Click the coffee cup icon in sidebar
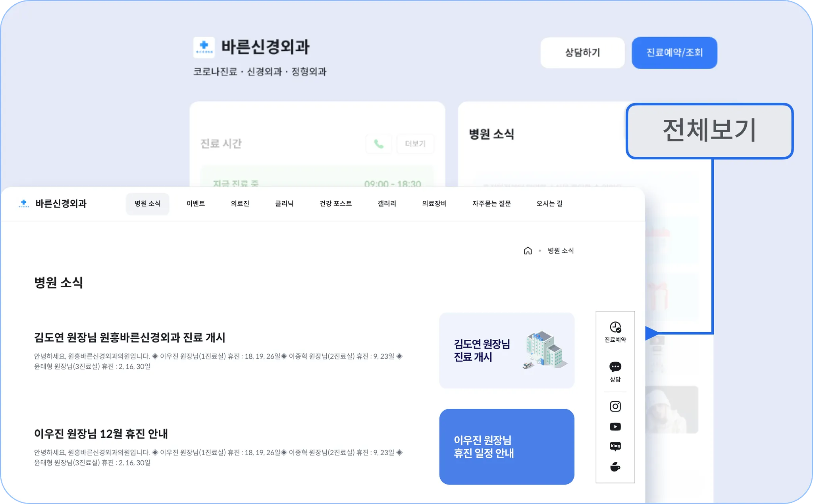 click(x=615, y=467)
